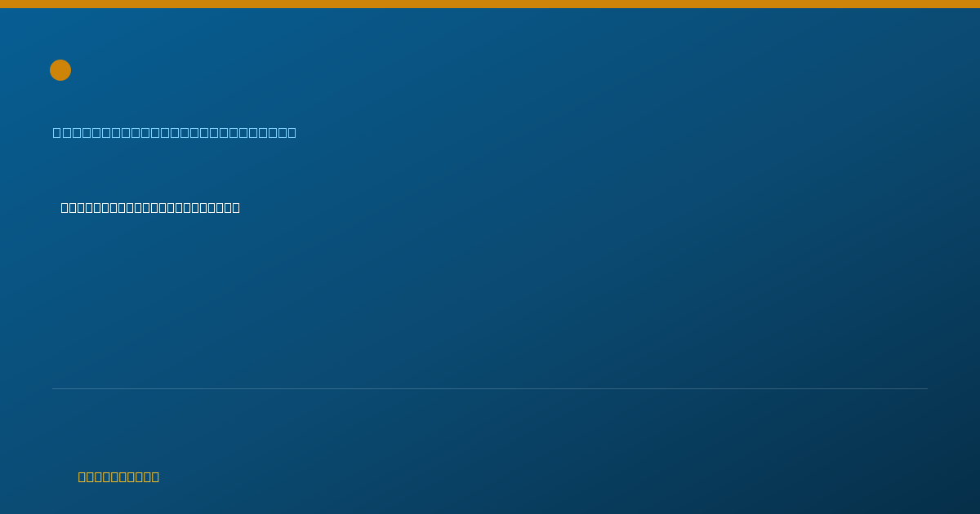980x514 pixels.
Task: Click the right end of the divider line
Action: tap(926, 388)
